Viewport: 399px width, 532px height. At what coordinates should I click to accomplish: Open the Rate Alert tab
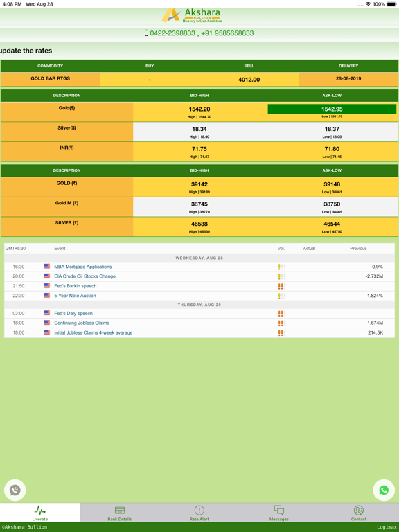[x=199, y=513]
